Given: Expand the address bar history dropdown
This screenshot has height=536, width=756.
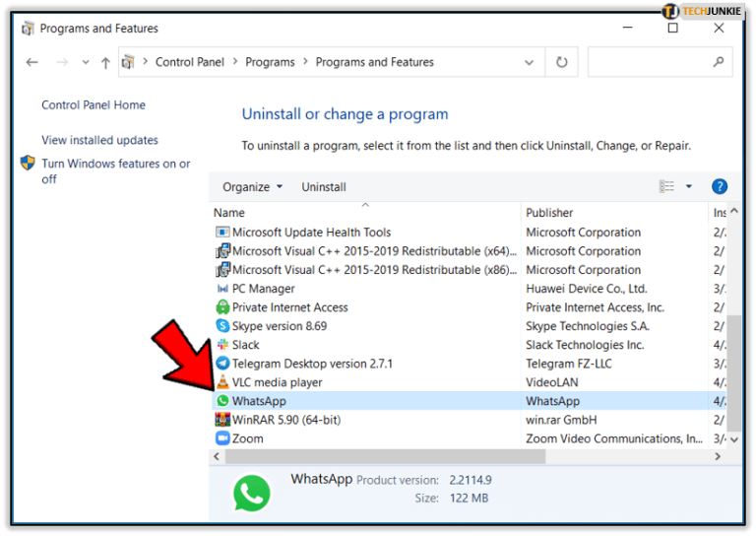Looking at the screenshot, I should [x=529, y=62].
